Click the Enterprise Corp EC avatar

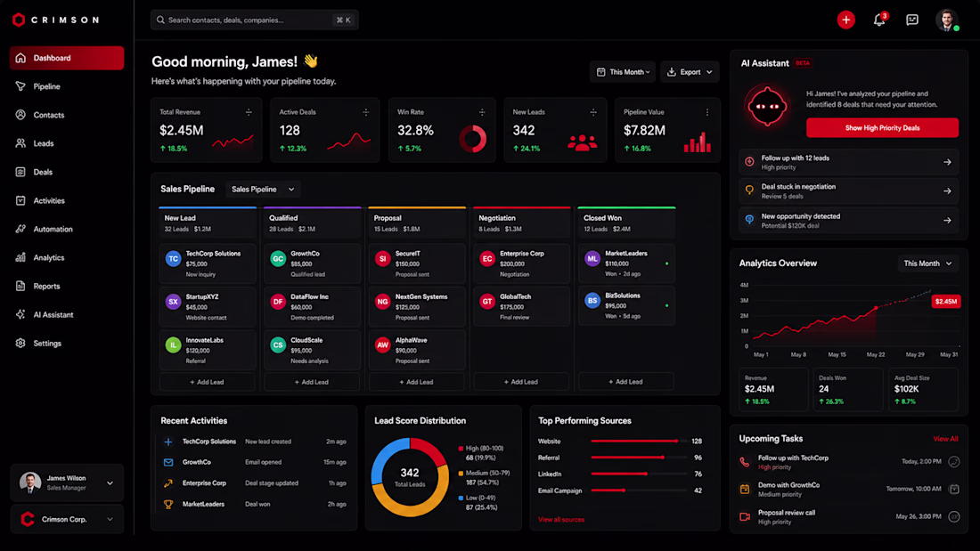point(486,259)
